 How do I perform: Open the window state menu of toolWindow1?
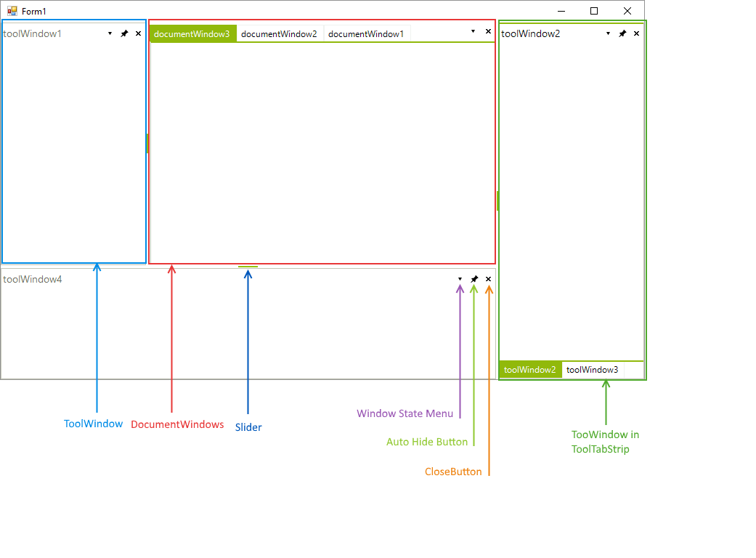click(x=110, y=33)
